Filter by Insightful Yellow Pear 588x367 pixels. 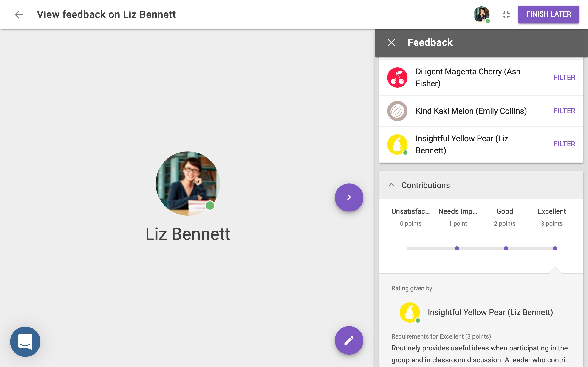[x=564, y=144]
